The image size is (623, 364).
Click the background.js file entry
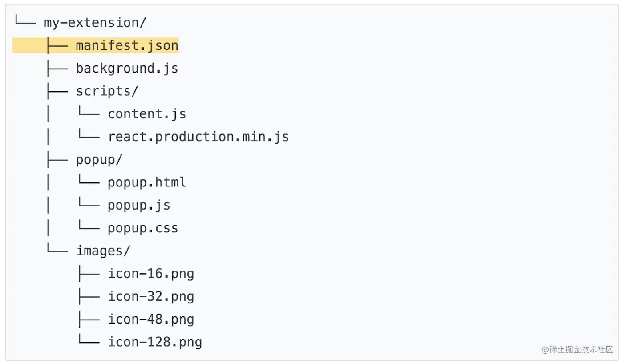coord(127,69)
